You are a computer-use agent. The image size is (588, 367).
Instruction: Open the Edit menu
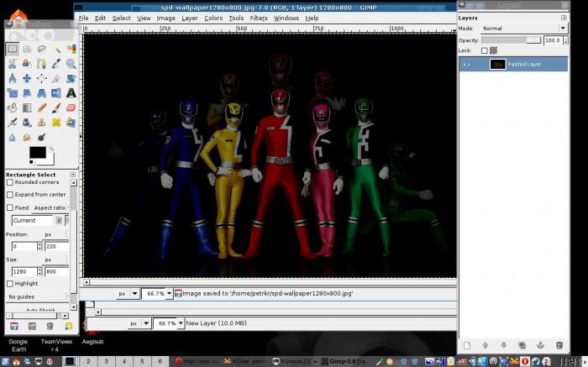point(100,18)
